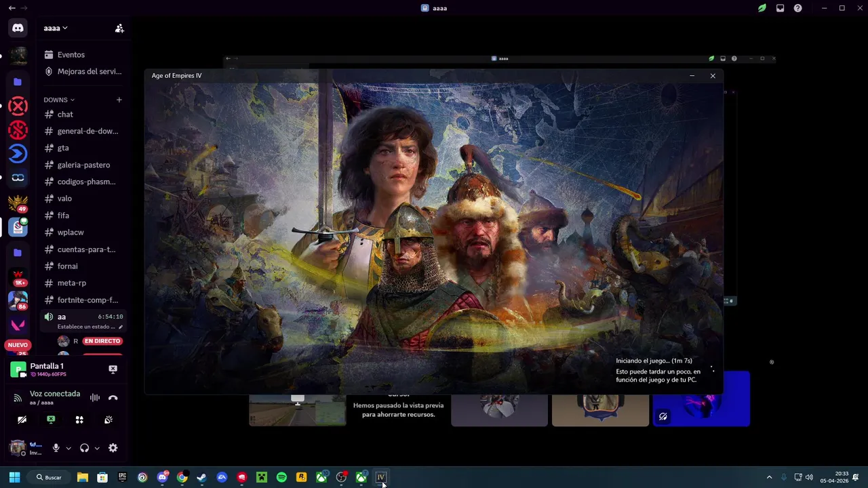This screenshot has width=868, height=488.
Task: Open Rockstar Games Launcher taskbar icon
Action: [301, 477]
